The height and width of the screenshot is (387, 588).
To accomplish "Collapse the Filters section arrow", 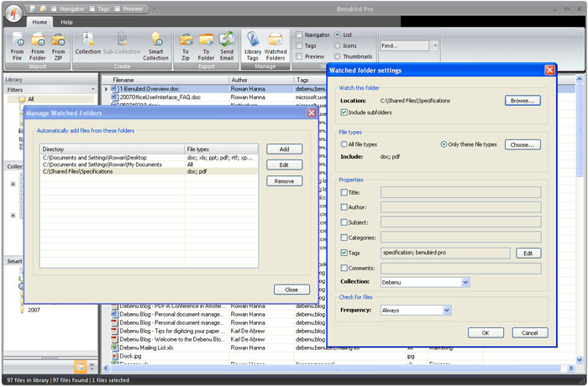I will (x=93, y=90).
